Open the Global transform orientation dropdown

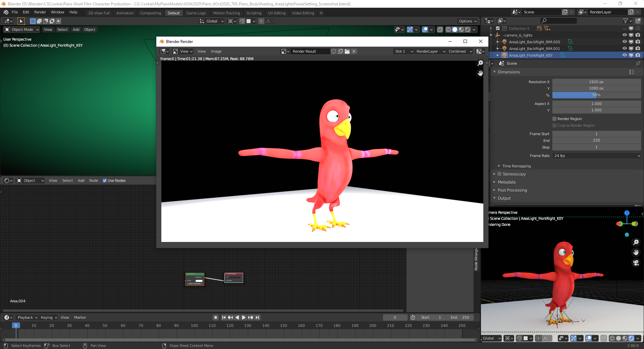point(212,21)
